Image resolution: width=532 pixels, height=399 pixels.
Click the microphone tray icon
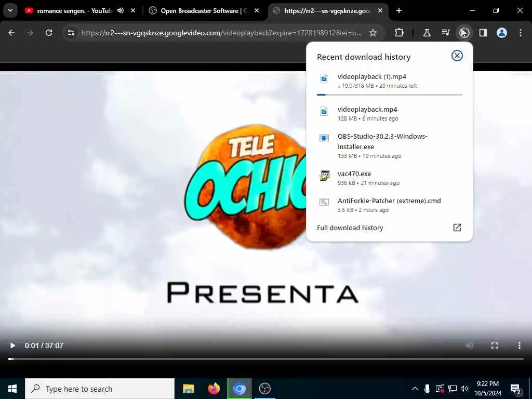tap(427, 389)
